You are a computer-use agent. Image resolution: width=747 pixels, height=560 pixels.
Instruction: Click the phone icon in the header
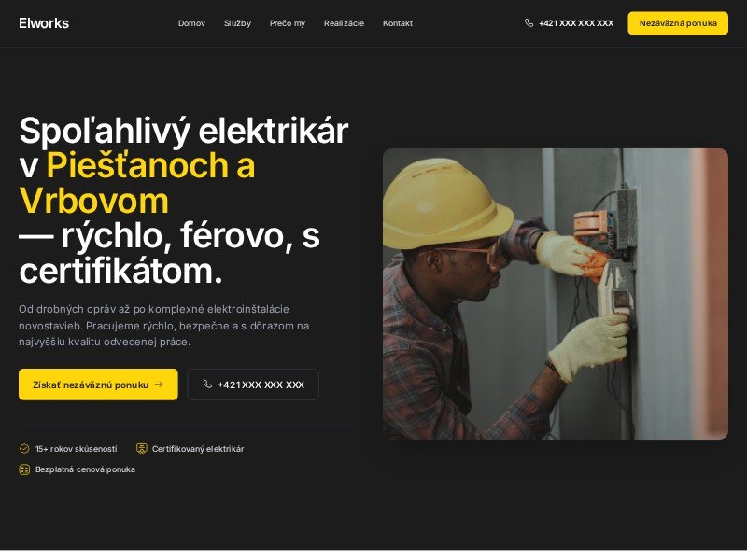[x=529, y=22]
